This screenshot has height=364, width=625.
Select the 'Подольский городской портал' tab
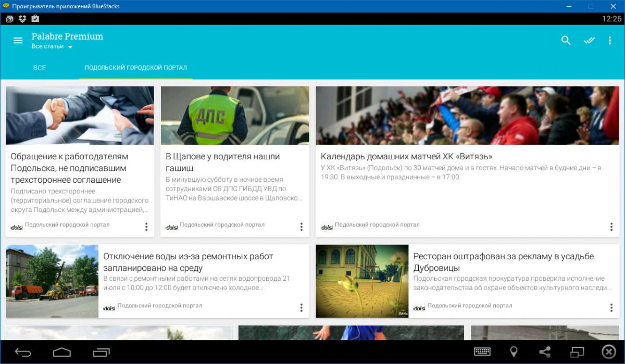tap(135, 68)
